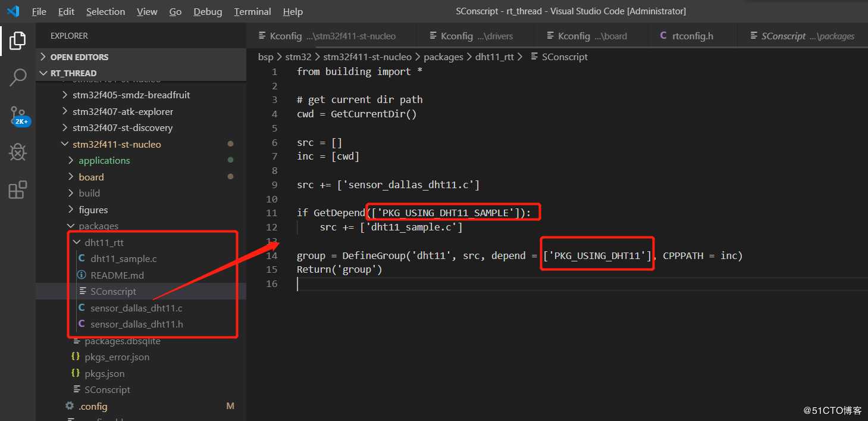
Task: Open the View menu
Action: tap(147, 11)
